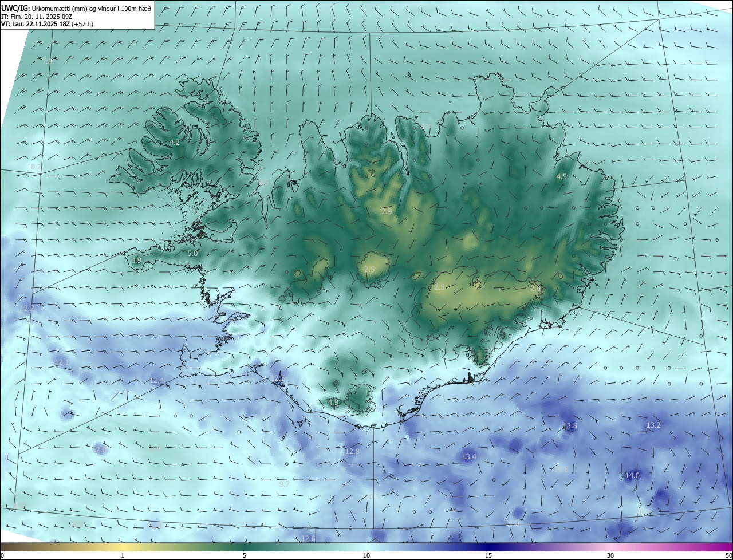
Task: Click the 12.6 value above the color scale
Action: (308, 538)
